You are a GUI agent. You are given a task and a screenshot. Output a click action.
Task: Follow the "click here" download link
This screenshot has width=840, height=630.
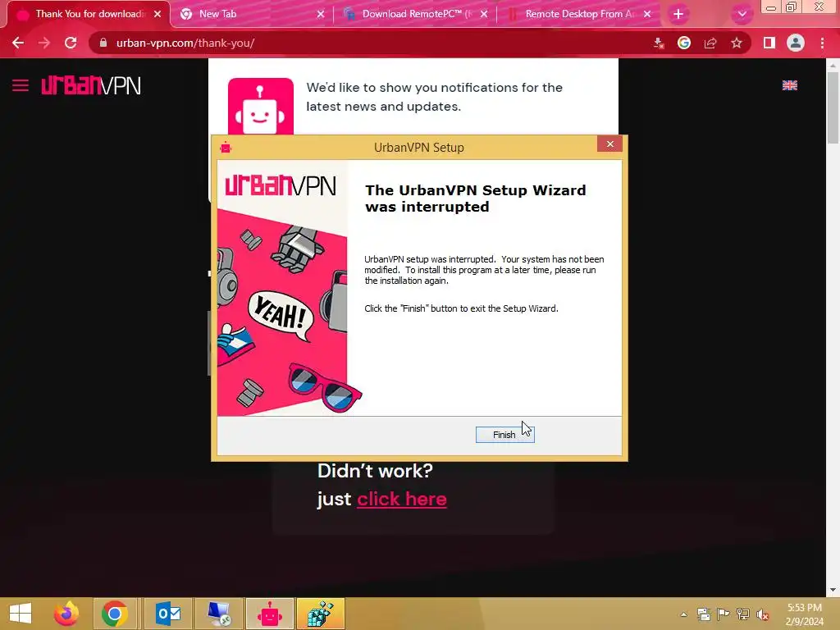[402, 499]
